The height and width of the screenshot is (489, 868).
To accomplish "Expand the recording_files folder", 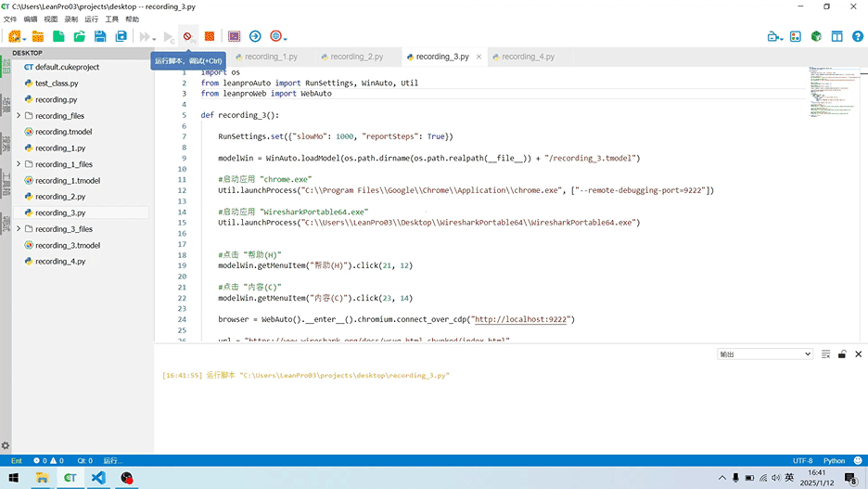I will (x=19, y=116).
